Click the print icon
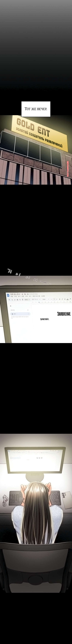Image resolution: width=72 pixels, height=644 pixels. (x=17, y=299)
